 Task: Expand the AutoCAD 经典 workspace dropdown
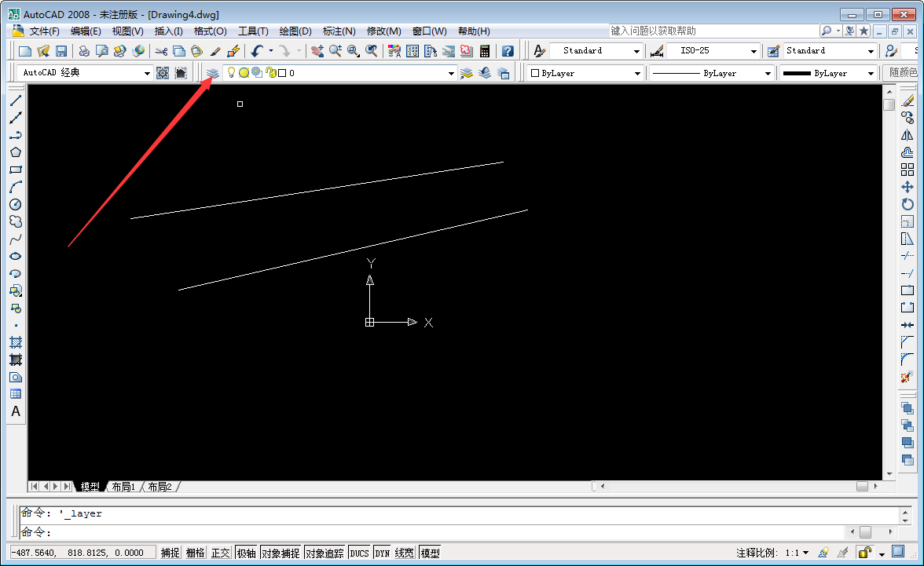(148, 72)
